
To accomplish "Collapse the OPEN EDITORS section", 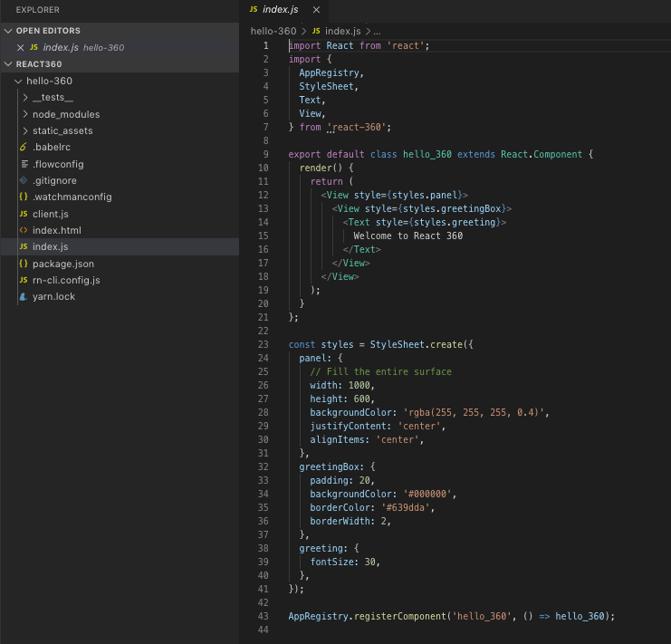I will tap(8, 31).
